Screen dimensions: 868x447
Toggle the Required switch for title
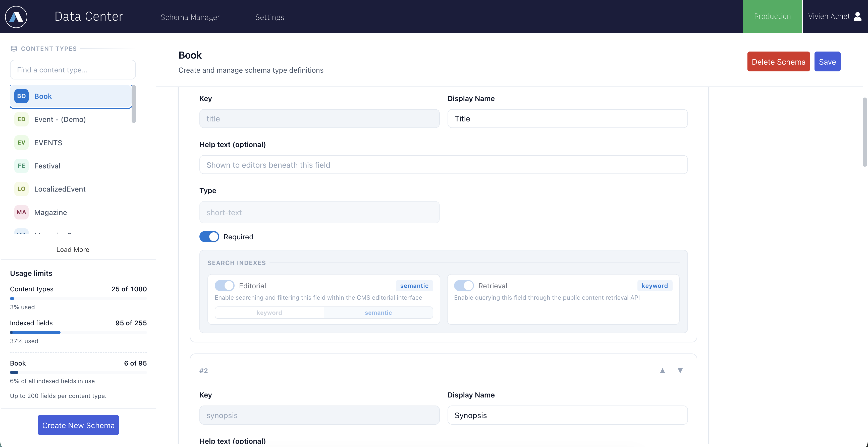pyautogui.click(x=209, y=237)
